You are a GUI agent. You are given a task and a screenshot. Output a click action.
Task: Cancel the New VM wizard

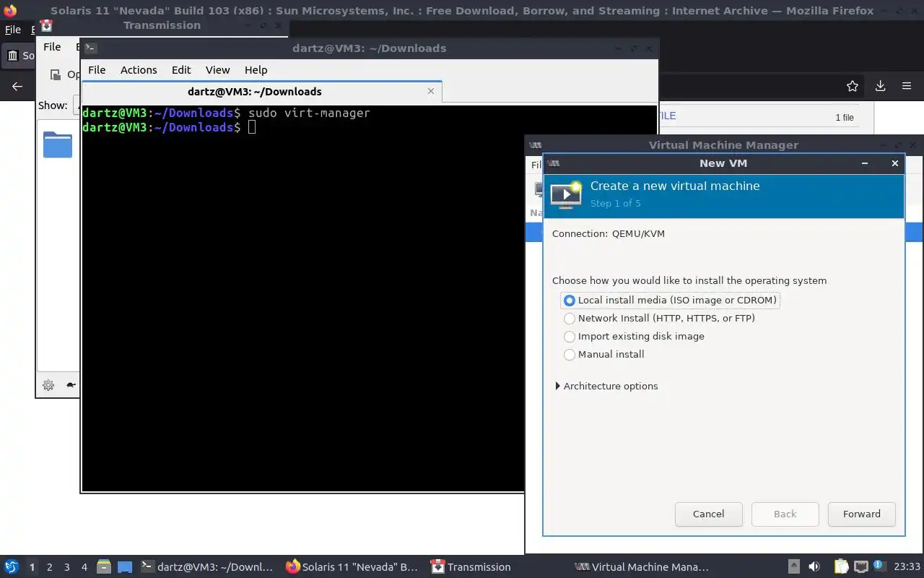(x=708, y=514)
